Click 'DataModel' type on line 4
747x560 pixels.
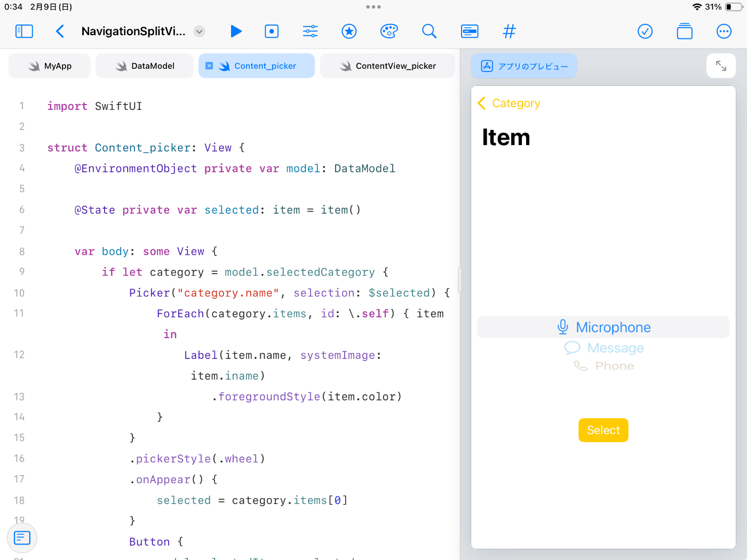click(x=365, y=169)
